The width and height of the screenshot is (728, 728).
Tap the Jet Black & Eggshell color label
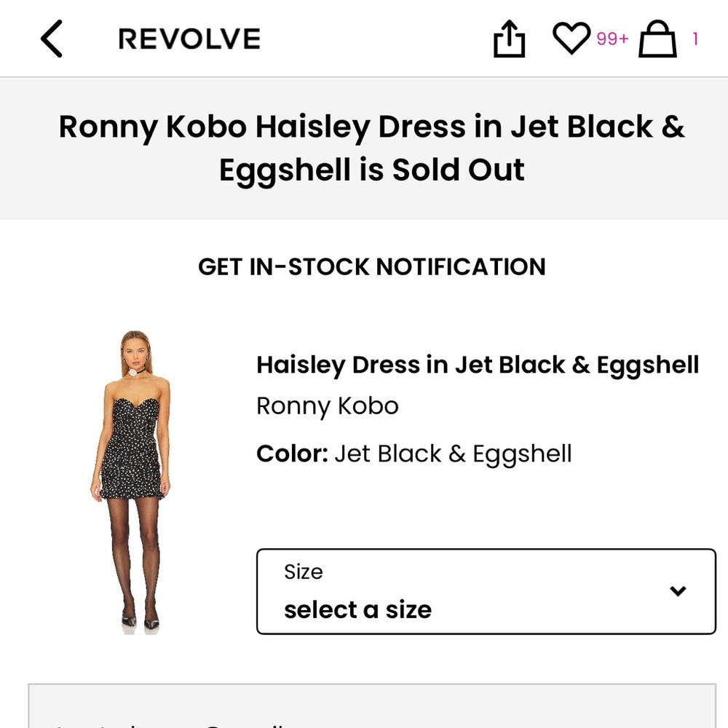pos(453,453)
